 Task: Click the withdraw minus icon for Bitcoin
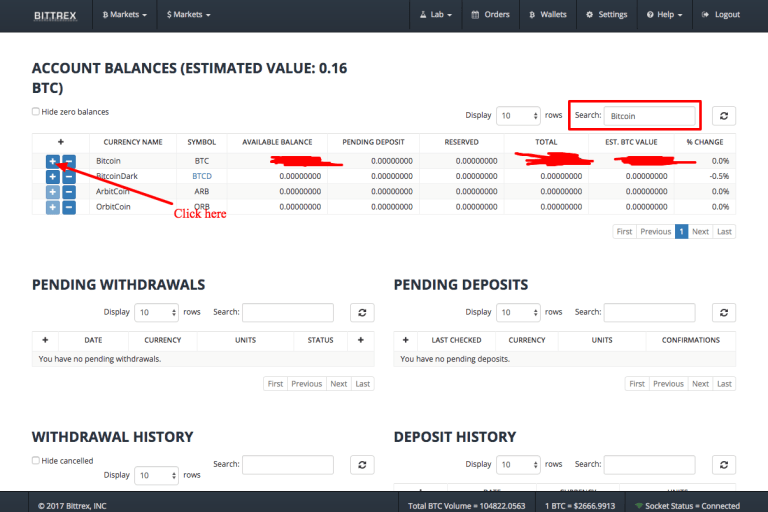pyautogui.click(x=69, y=161)
